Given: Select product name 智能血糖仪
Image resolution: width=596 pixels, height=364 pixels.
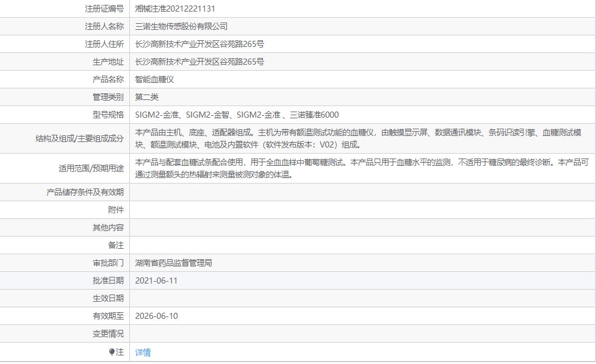Looking at the screenshot, I should coord(154,79).
